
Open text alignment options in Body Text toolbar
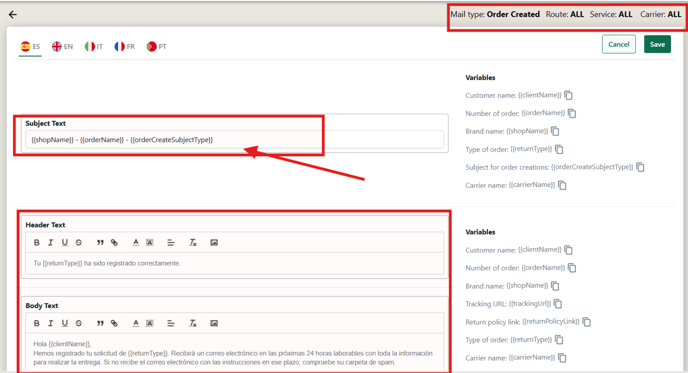171,323
